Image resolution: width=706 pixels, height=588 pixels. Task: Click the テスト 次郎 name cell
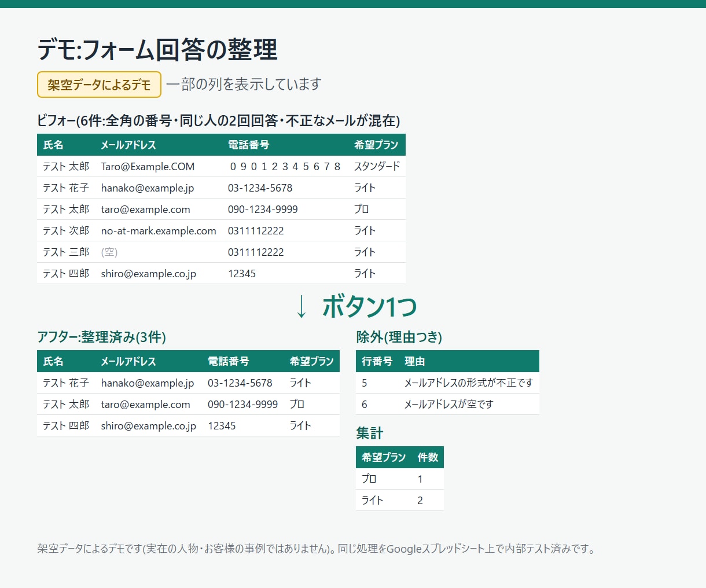(66, 230)
